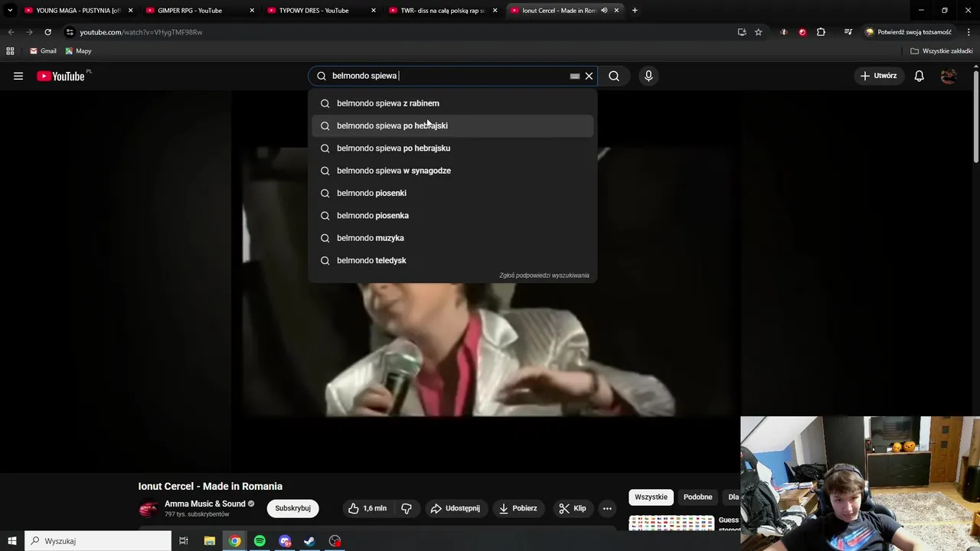Click 'Potwierdź swoją tożsamość' profile button
The image size is (980, 551).
pyautogui.click(x=908, y=32)
